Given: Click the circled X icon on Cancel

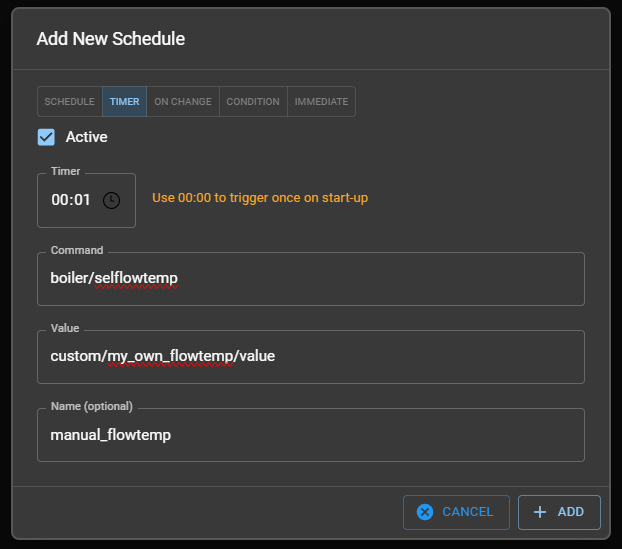Looking at the screenshot, I should tap(425, 512).
